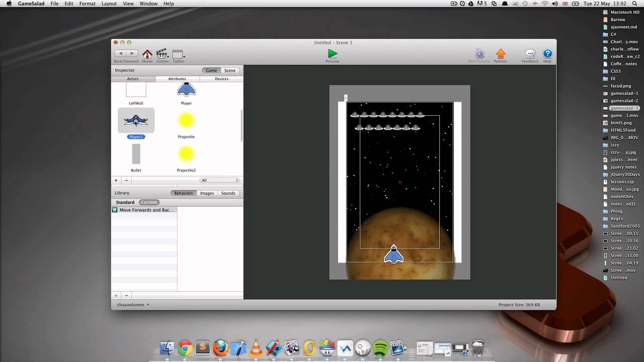644x362 pixels.
Task: Click the player ship in the scene
Action: pos(393,254)
